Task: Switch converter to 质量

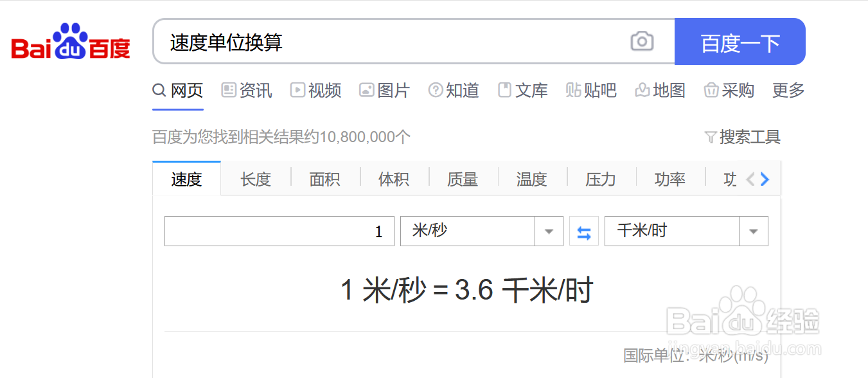Action: (463, 179)
